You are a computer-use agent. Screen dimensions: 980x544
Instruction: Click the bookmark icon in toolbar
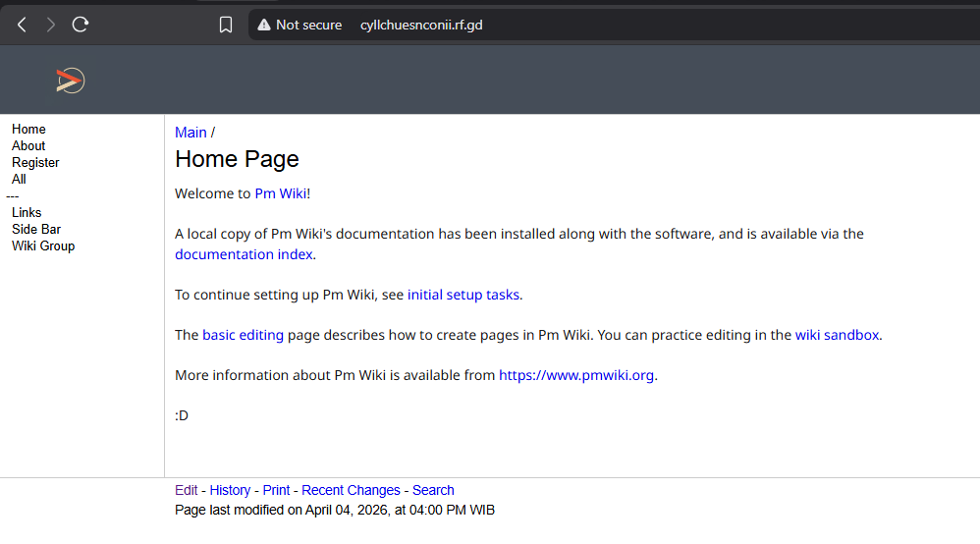click(x=226, y=25)
